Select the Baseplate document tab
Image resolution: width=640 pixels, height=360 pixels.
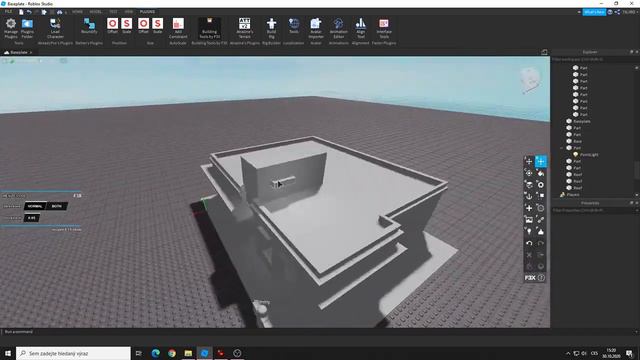point(18,52)
